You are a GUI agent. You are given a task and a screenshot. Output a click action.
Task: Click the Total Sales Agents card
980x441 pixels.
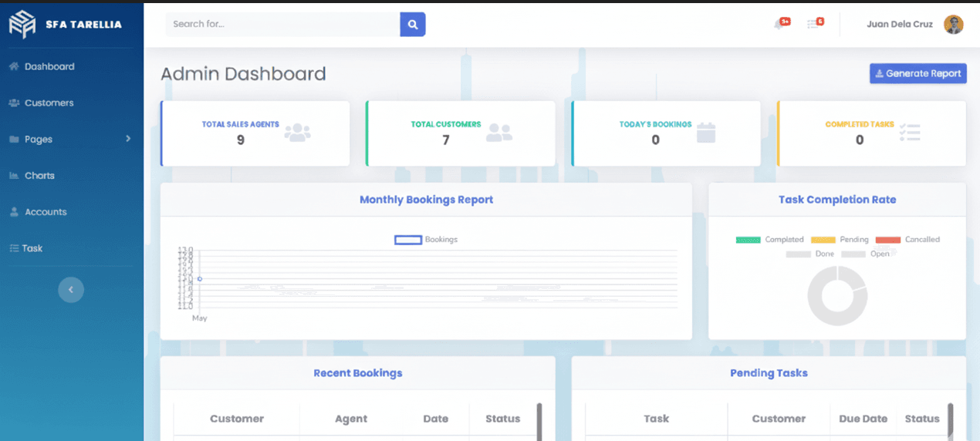pyautogui.click(x=255, y=133)
